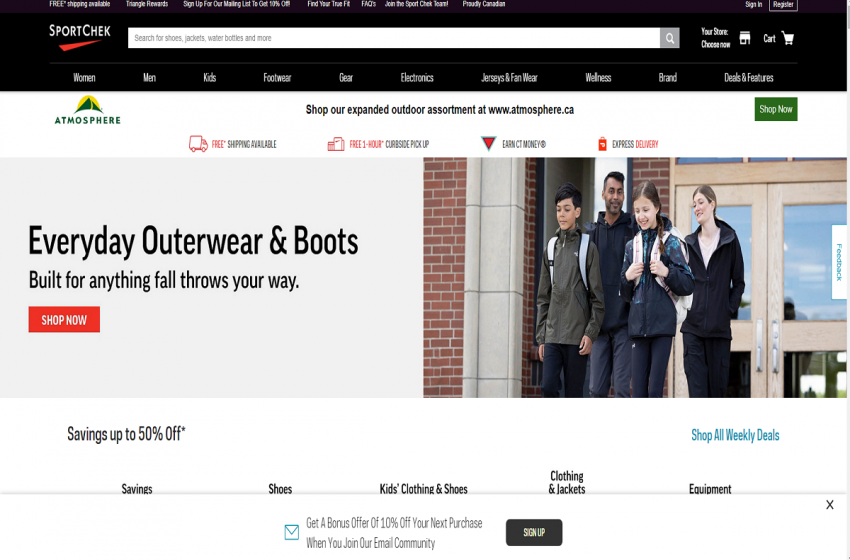The image size is (850, 560).
Task: Open the Gear menu
Action: 346,78
